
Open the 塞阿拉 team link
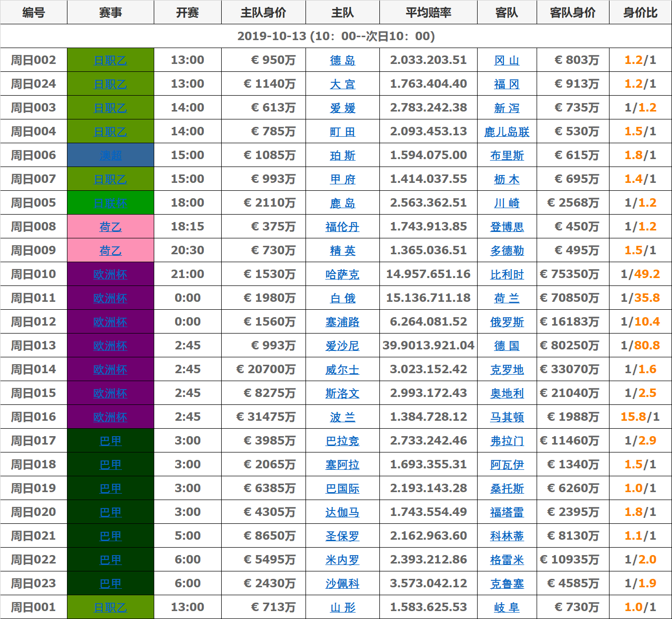[x=343, y=465]
